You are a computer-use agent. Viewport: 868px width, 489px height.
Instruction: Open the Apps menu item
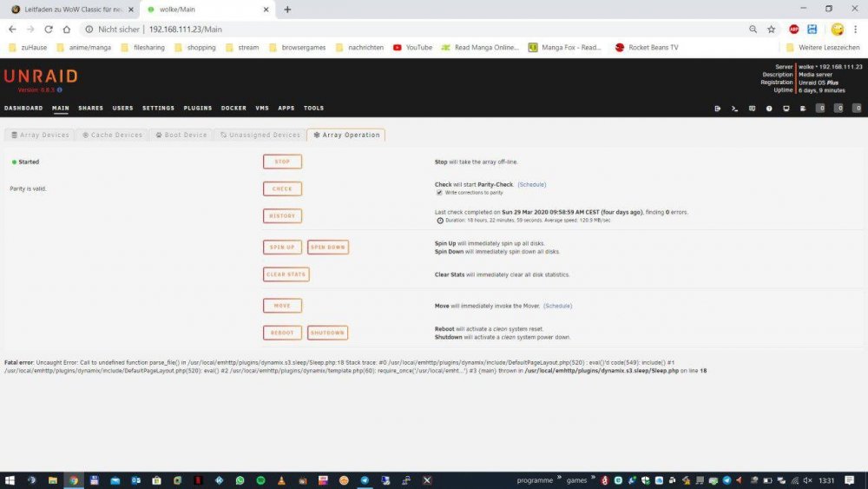(x=286, y=109)
